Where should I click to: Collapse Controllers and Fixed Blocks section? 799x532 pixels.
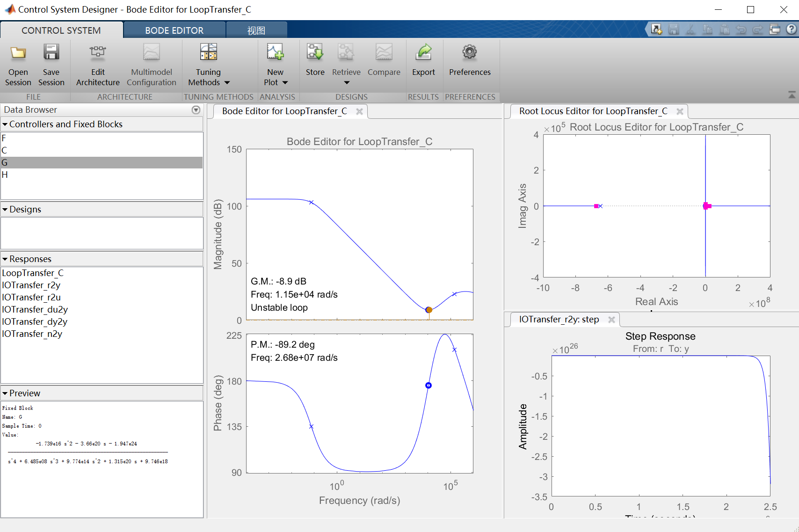point(5,124)
